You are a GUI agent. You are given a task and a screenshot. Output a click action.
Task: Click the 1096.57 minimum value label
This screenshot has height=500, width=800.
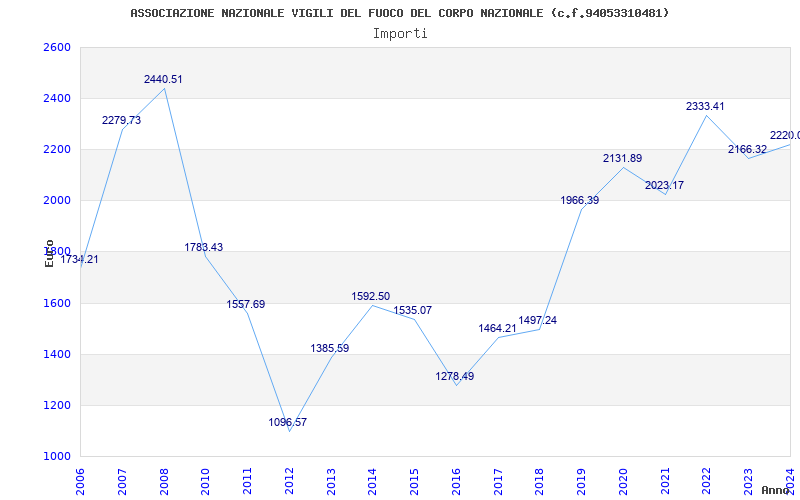[288, 422]
